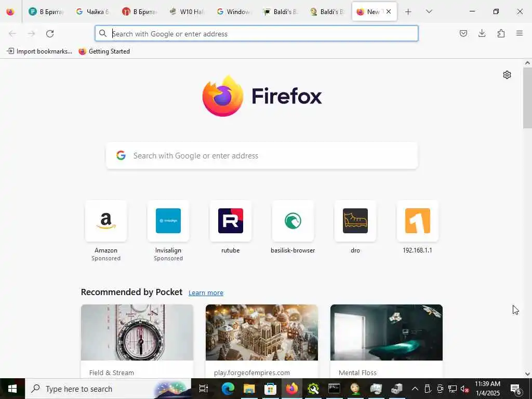Viewport: 532px width, 399px height.
Task: Open the Firefox application menu
Action: point(520,33)
